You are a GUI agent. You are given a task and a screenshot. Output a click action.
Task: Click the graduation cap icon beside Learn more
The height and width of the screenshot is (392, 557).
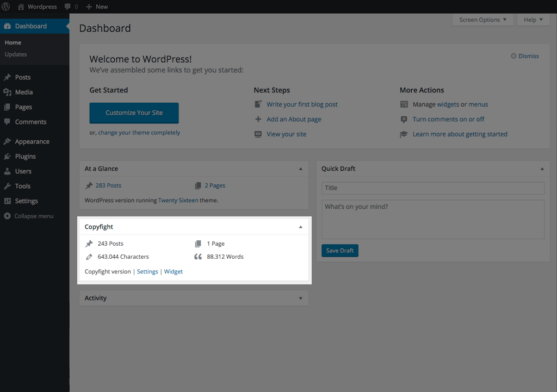tap(404, 134)
